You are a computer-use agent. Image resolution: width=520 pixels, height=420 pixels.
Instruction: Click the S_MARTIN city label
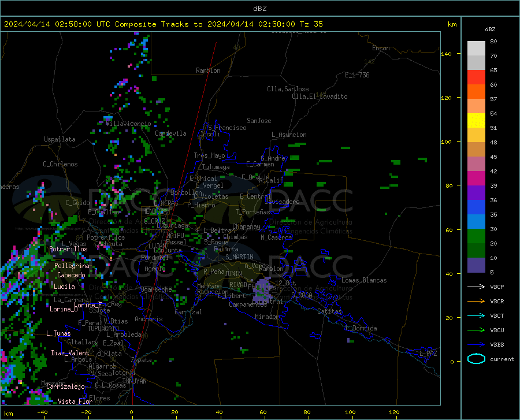pyautogui.click(x=239, y=257)
